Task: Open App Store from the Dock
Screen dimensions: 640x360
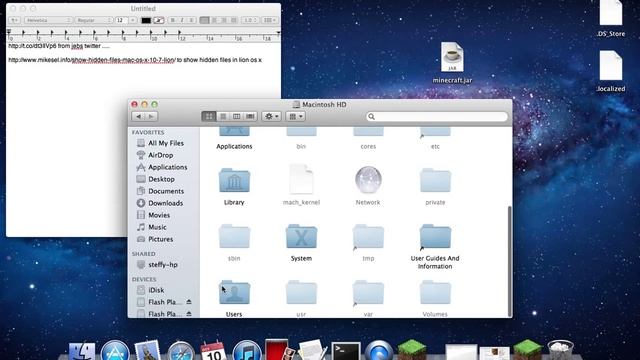Action: click(x=115, y=351)
